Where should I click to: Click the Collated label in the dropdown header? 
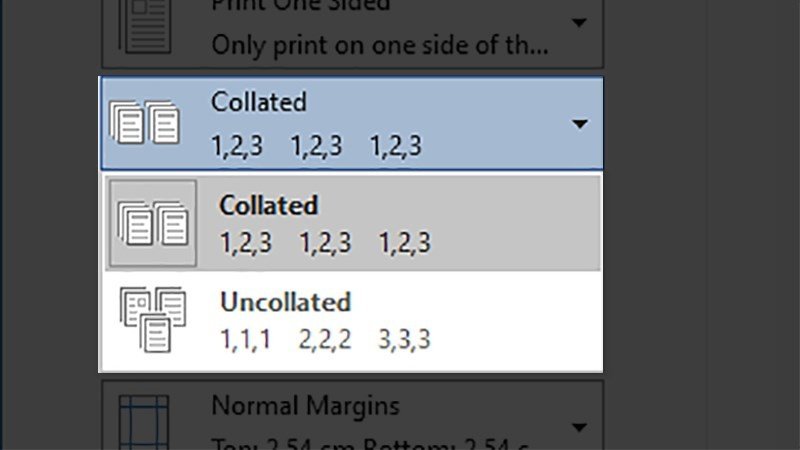258,102
